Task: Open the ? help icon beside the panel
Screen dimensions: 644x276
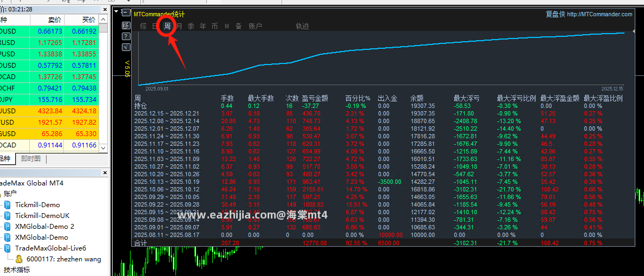Action: click(x=127, y=36)
